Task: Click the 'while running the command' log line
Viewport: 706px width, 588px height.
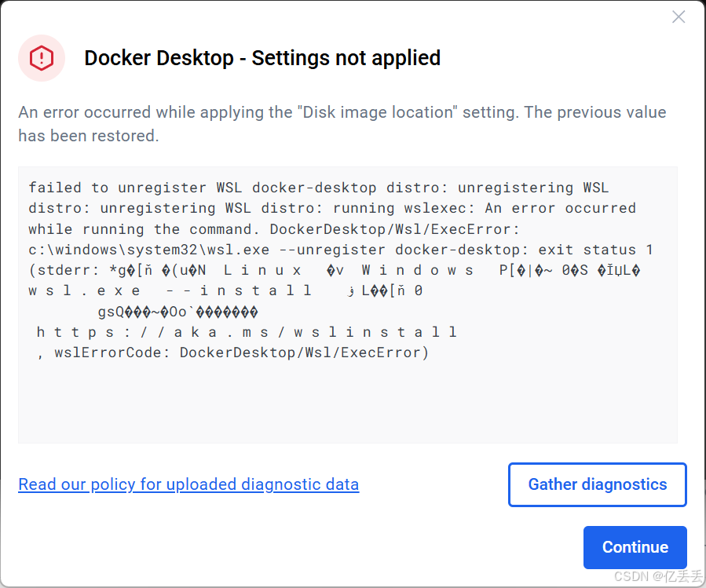Action: click(274, 229)
